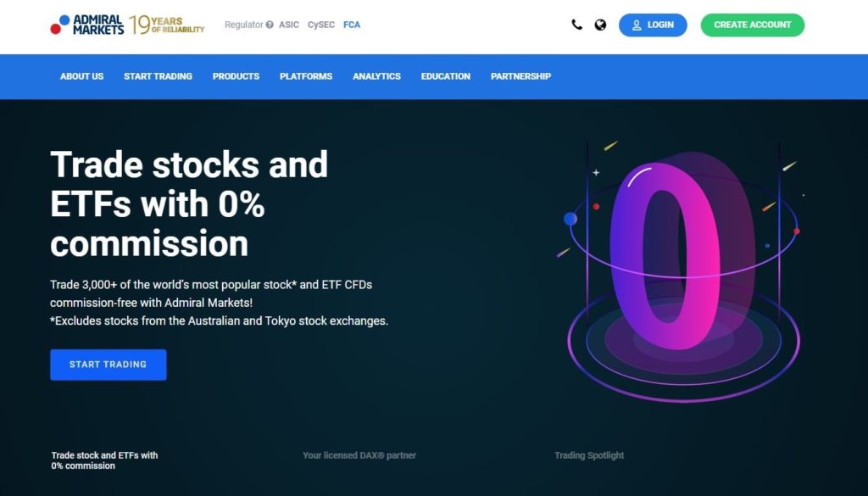Click the blue START TRADING hero button

click(x=108, y=365)
